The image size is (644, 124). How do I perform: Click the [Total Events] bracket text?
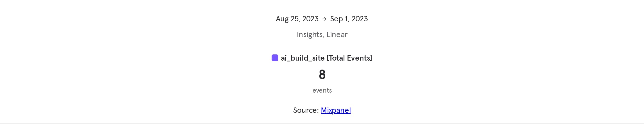349,58
